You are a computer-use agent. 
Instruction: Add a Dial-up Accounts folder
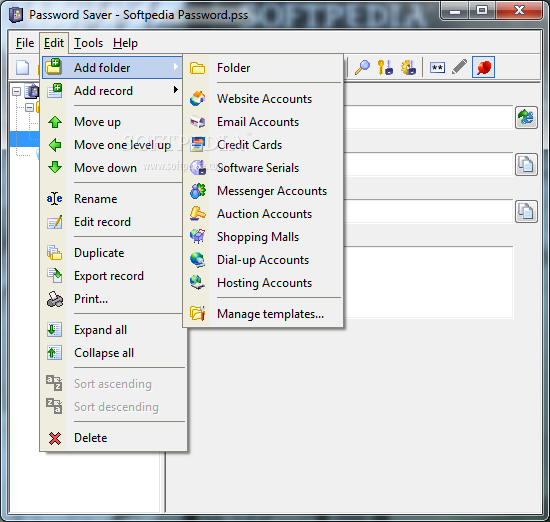click(x=263, y=260)
